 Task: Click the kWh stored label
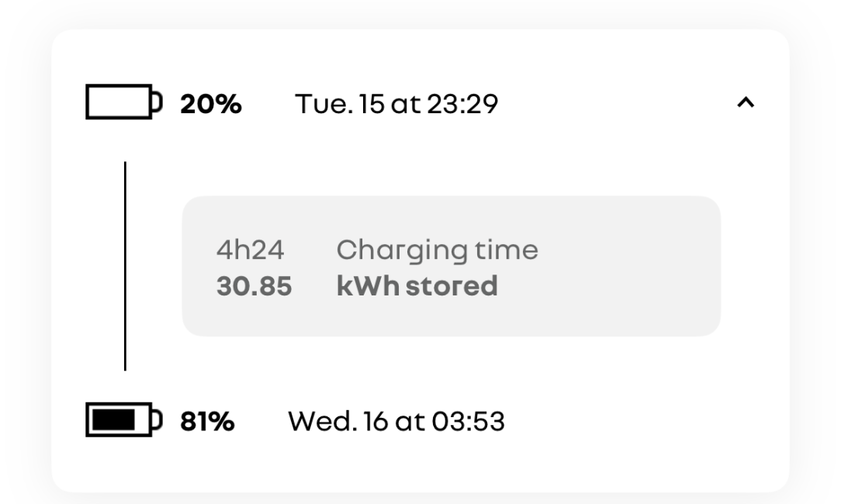coord(417,286)
